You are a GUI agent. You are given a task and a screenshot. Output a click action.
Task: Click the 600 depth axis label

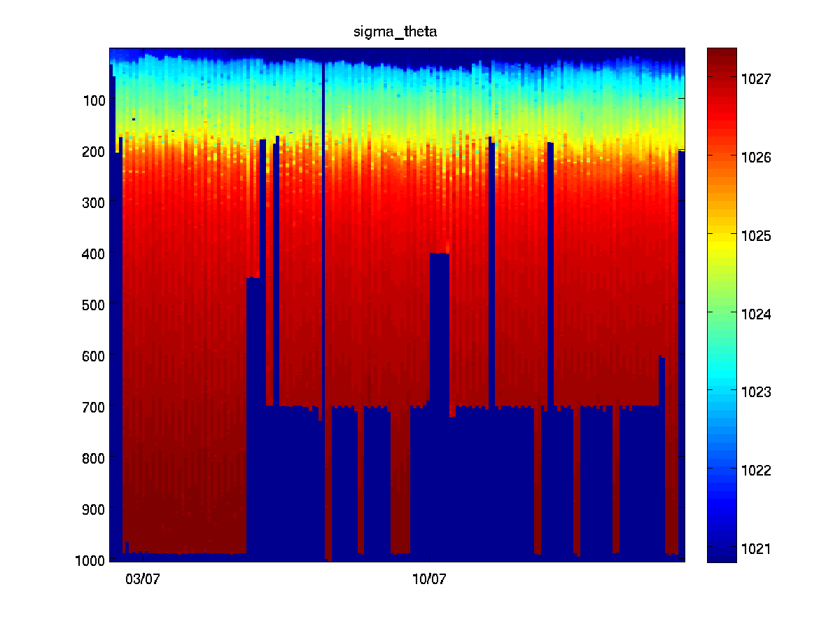click(x=94, y=356)
